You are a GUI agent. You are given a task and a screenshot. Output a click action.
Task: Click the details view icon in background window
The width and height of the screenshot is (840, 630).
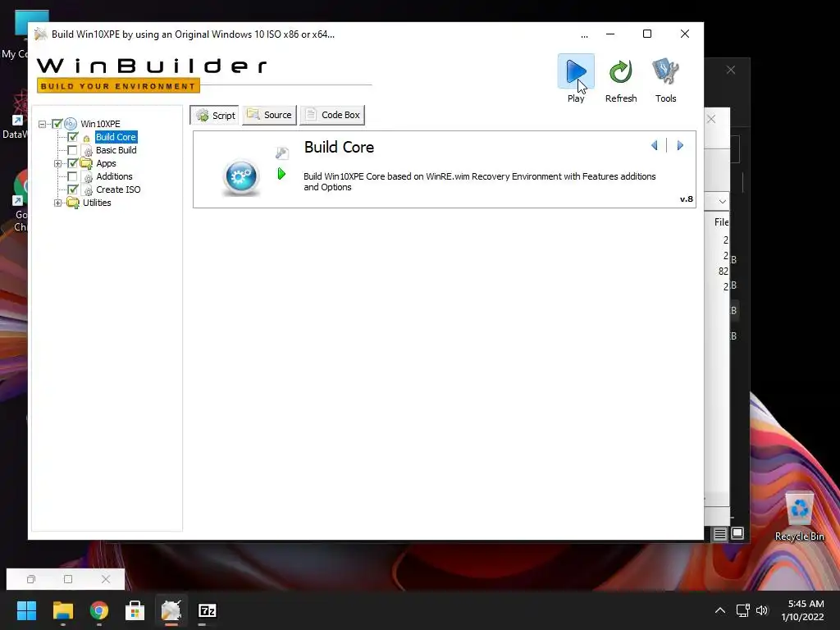point(719,533)
